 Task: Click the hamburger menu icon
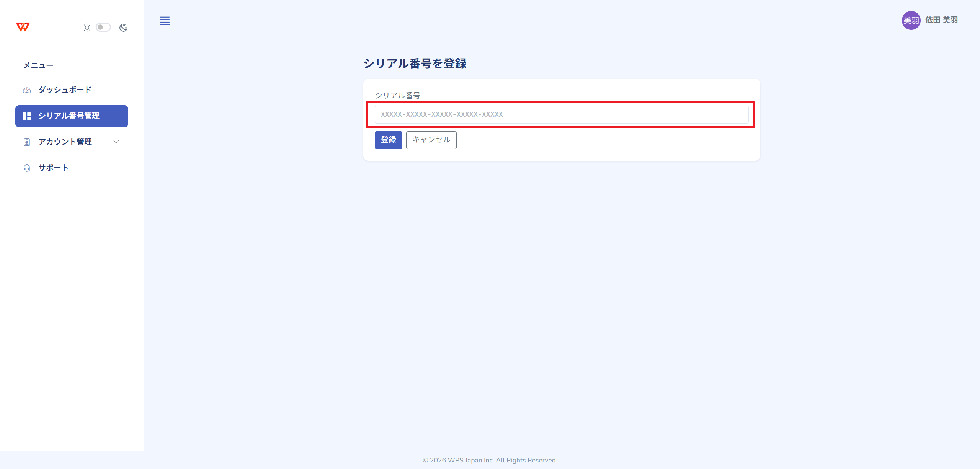point(165,21)
